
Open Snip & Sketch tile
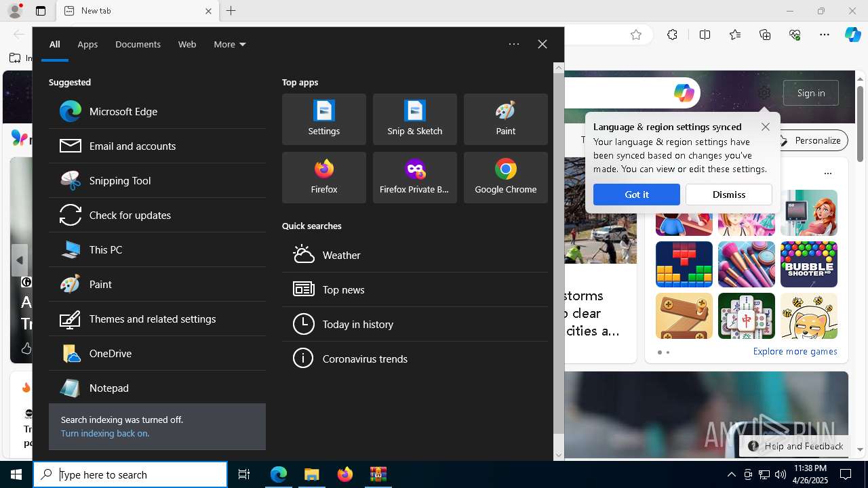[415, 119]
